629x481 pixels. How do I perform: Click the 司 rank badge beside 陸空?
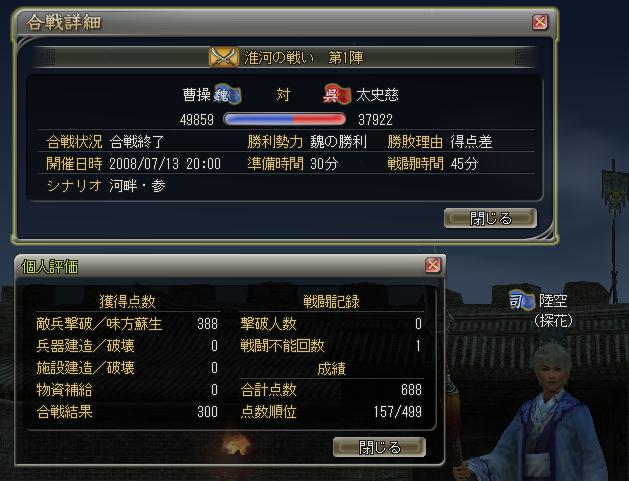(x=521, y=300)
